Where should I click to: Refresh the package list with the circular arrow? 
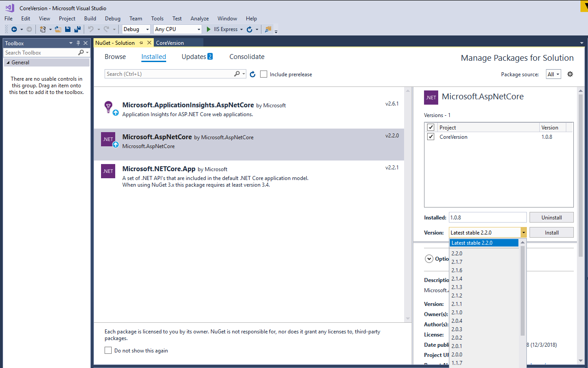pos(253,74)
